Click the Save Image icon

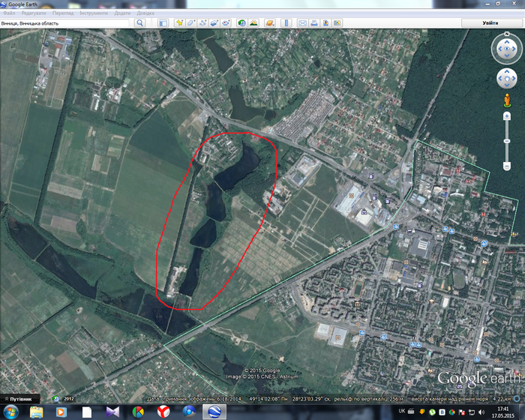325,22
